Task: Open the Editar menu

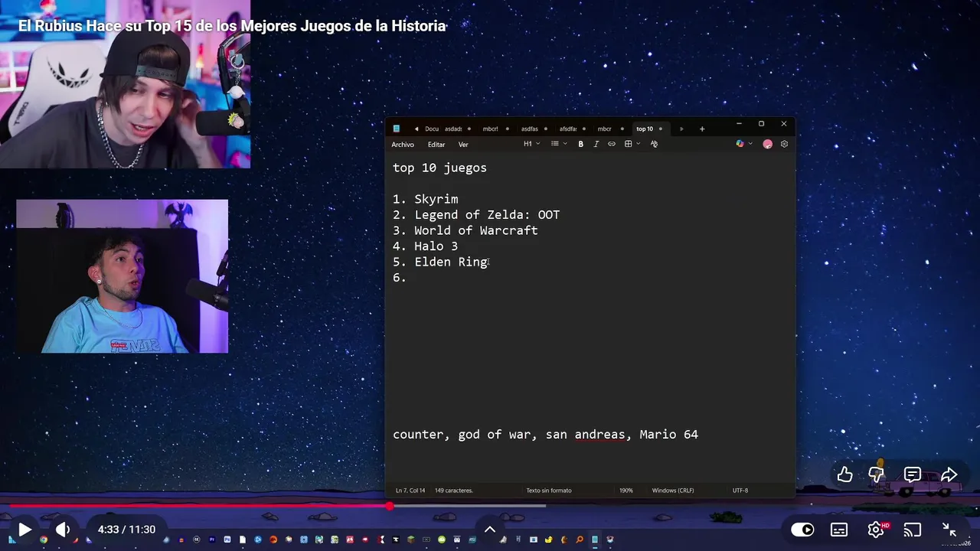Action: [436, 145]
